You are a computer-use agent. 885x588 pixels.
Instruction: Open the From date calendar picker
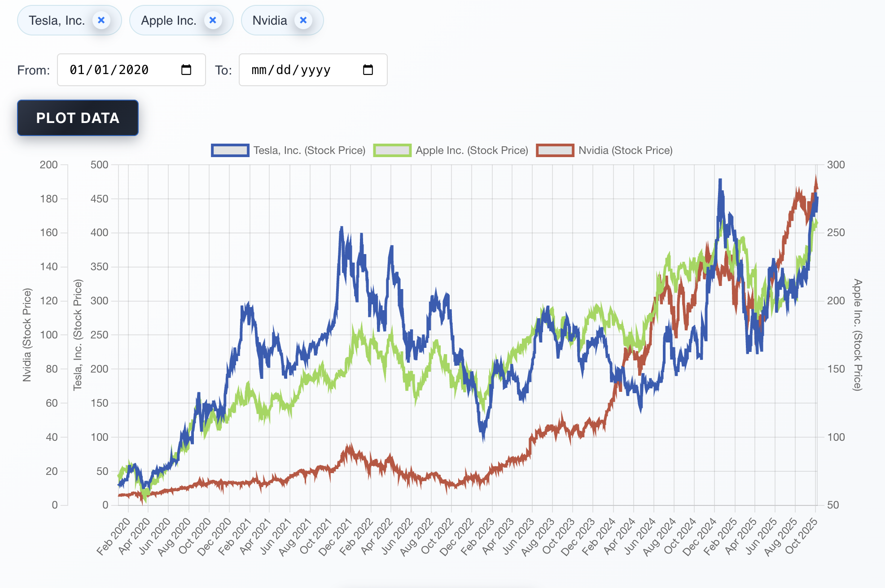[186, 70]
